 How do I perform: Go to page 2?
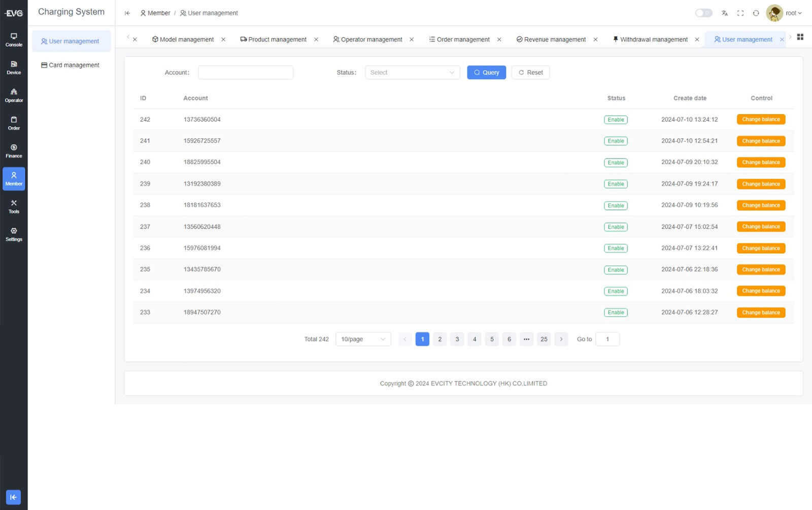coord(440,339)
